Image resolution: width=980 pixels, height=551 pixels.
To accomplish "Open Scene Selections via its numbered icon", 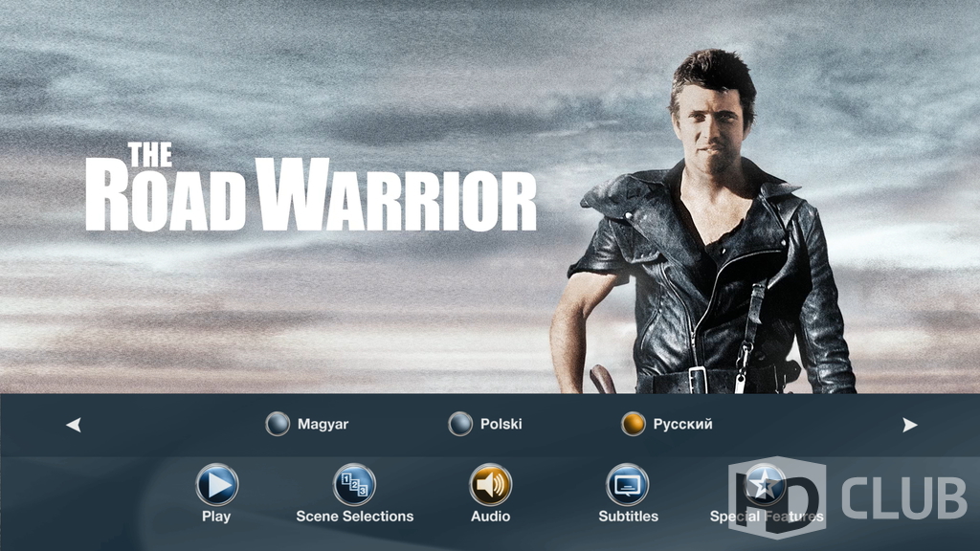I will [x=354, y=484].
